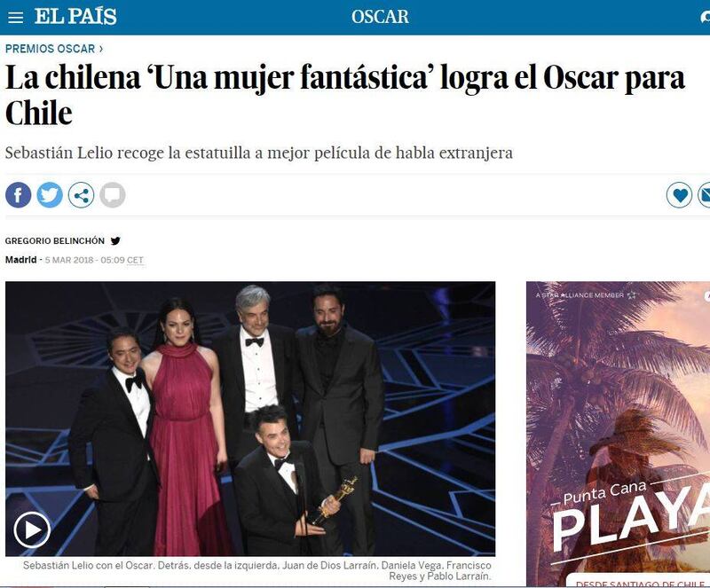This screenshot has width=710, height=588.
Task: Open the hamburger menu icon
Action: pyautogui.click(x=15, y=17)
